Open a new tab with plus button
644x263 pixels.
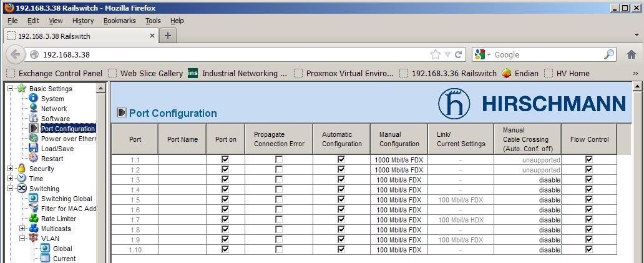click(x=168, y=36)
